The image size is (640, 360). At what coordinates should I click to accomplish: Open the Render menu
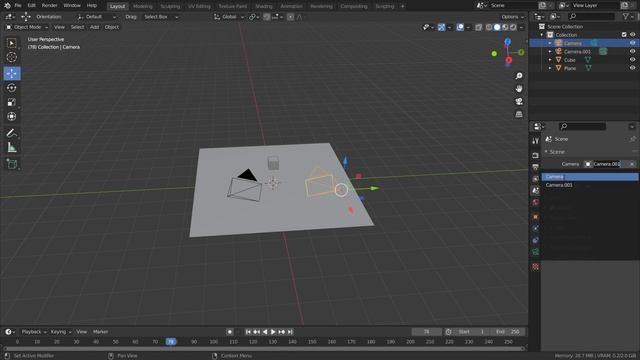click(x=49, y=6)
